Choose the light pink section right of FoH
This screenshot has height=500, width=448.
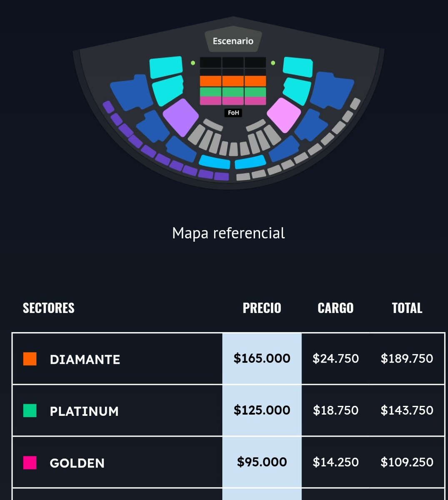pyautogui.click(x=284, y=115)
